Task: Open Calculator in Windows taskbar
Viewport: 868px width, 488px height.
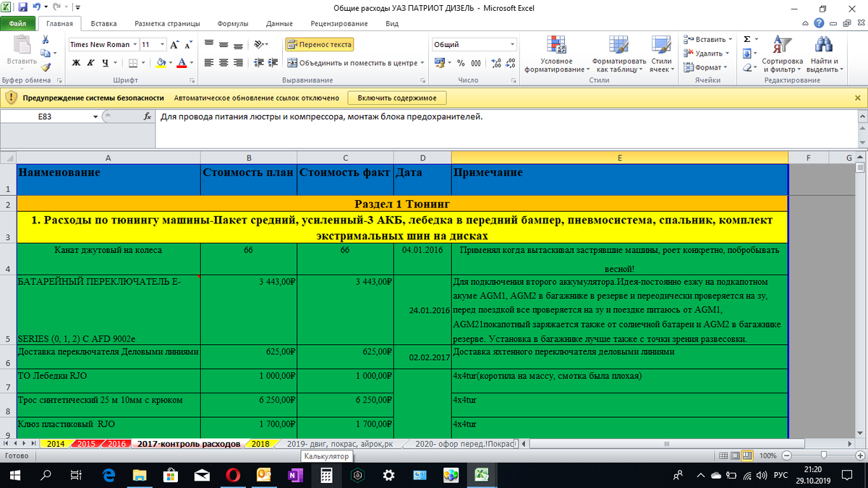Action: click(325, 475)
